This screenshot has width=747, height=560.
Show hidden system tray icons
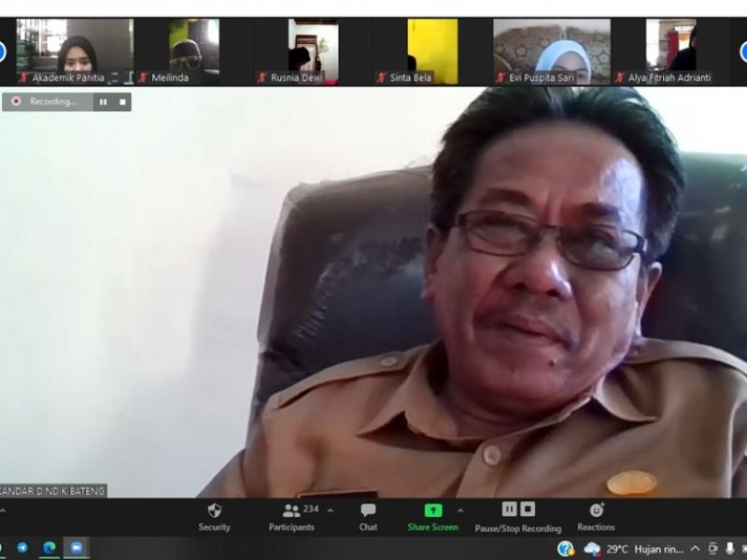(696, 549)
